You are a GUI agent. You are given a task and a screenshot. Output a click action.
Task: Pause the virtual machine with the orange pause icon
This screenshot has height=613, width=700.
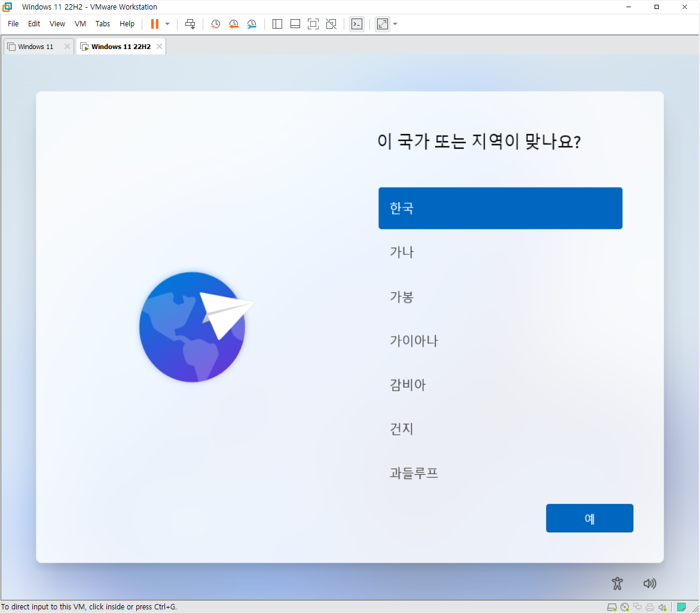pyautogui.click(x=154, y=24)
